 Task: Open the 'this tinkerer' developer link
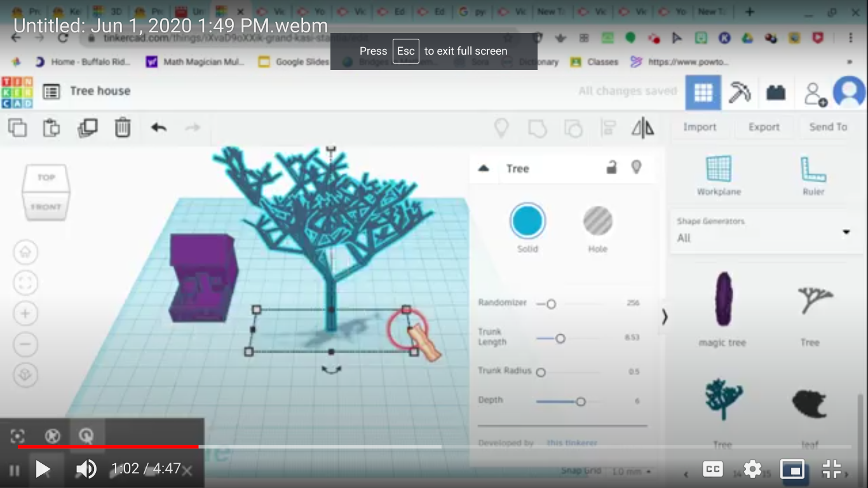pyautogui.click(x=572, y=443)
